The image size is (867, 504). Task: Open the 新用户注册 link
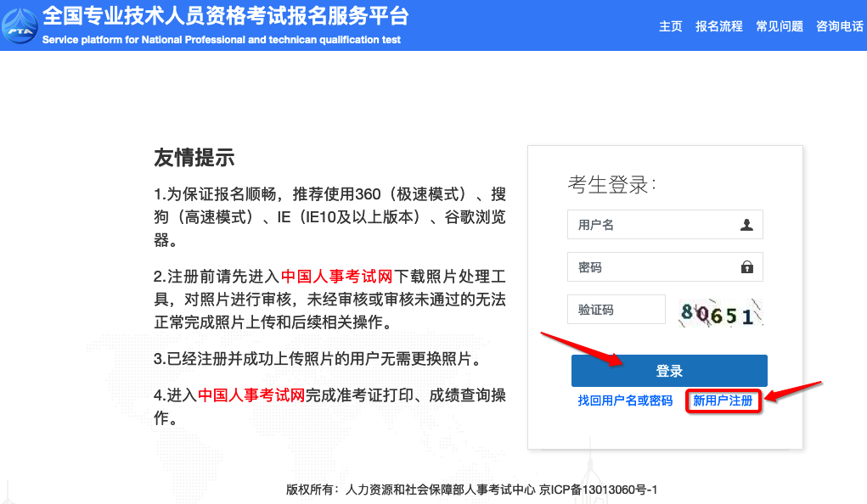(x=723, y=400)
